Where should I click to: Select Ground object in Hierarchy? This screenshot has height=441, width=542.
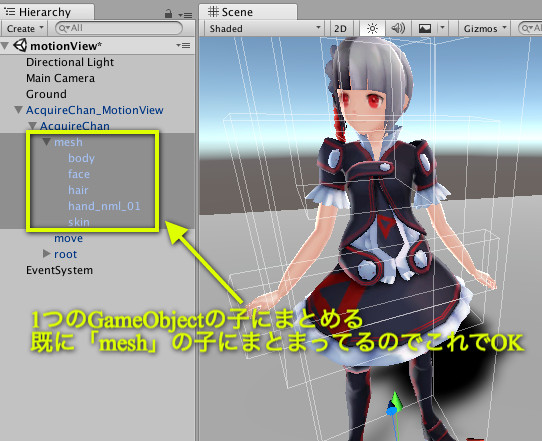pos(46,94)
